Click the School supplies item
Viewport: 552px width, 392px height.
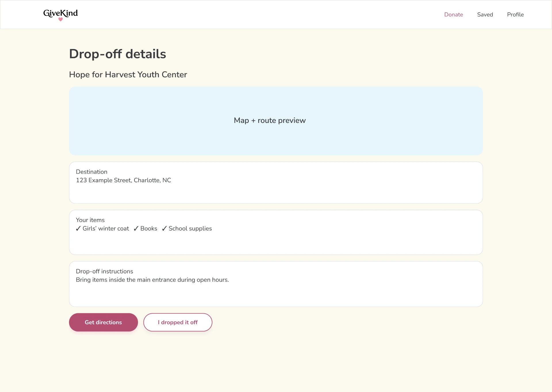187,229
